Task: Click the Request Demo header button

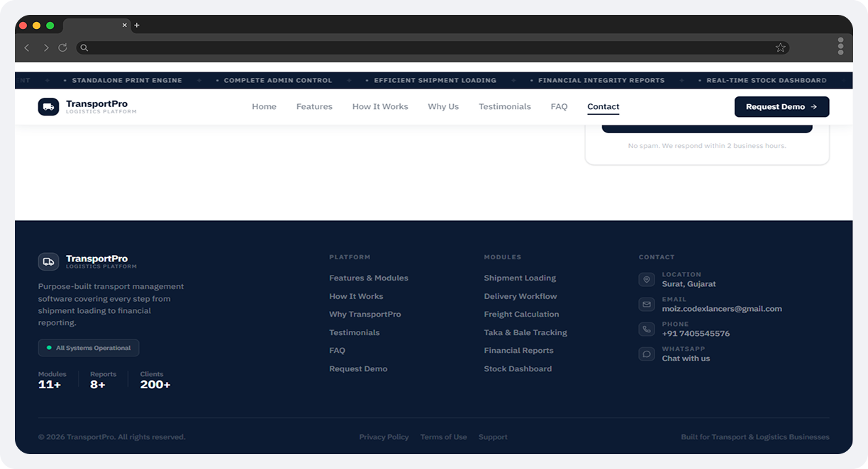Action: [x=781, y=107]
